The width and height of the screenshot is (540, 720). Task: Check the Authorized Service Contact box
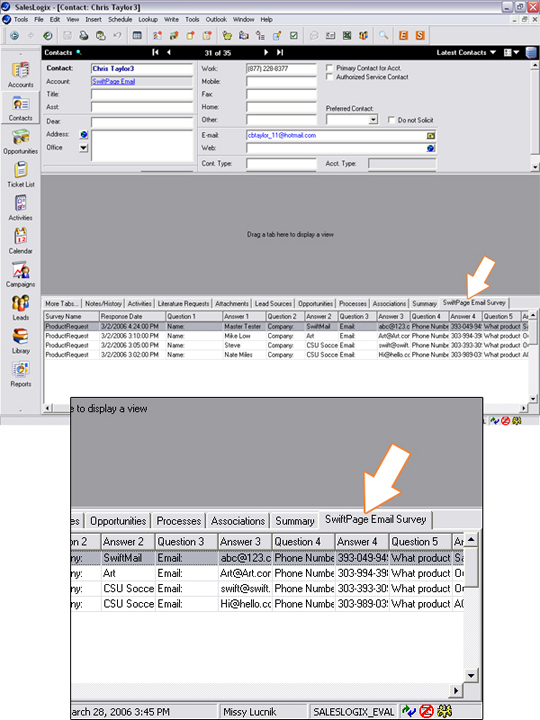tap(329, 77)
